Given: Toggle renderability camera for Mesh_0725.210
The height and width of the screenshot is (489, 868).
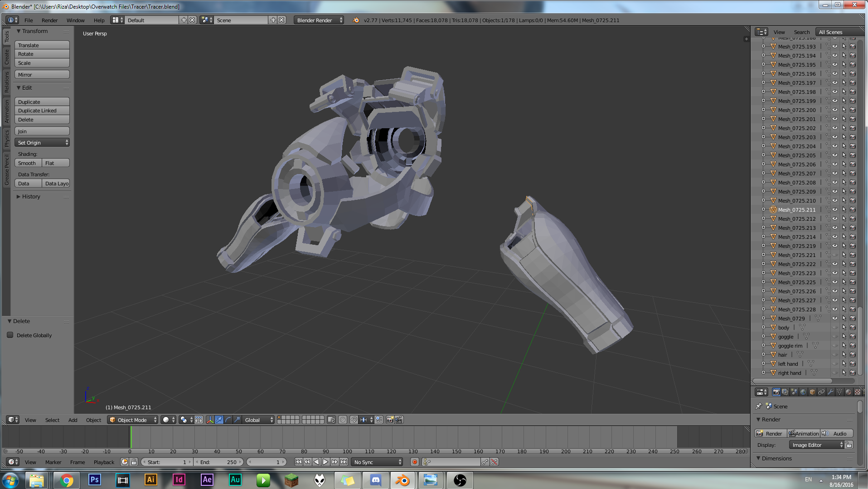Looking at the screenshot, I should point(853,200).
